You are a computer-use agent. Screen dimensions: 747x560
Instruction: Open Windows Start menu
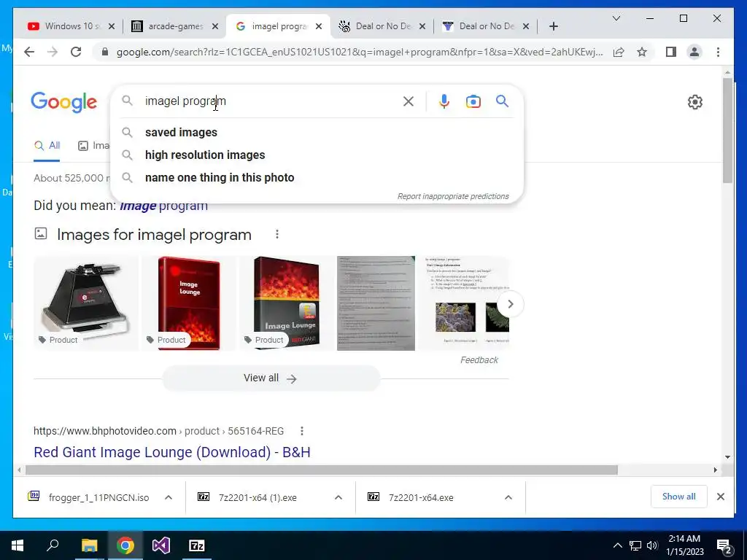[18, 545]
